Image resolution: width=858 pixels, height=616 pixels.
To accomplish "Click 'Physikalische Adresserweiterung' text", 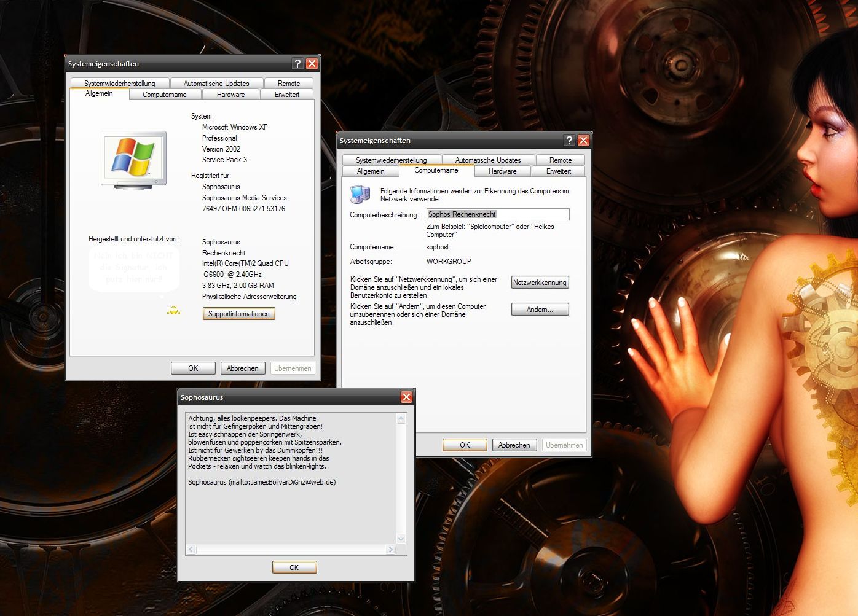I will click(x=249, y=297).
